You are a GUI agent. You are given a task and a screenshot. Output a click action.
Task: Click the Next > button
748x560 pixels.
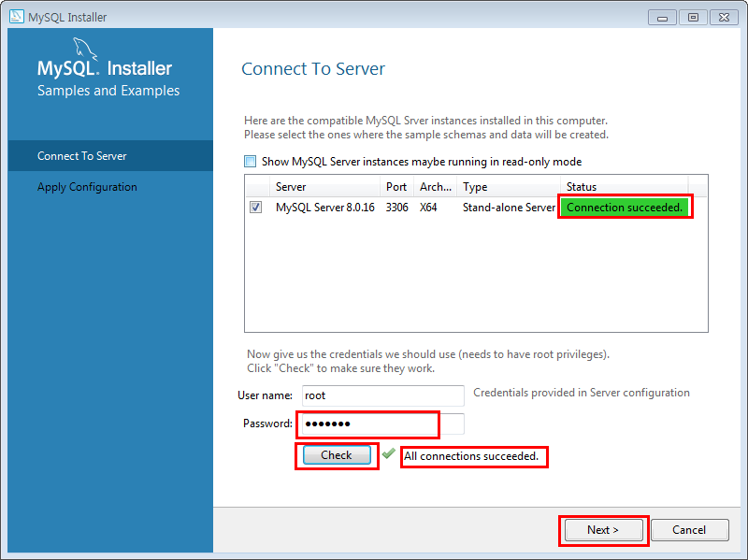[603, 530]
